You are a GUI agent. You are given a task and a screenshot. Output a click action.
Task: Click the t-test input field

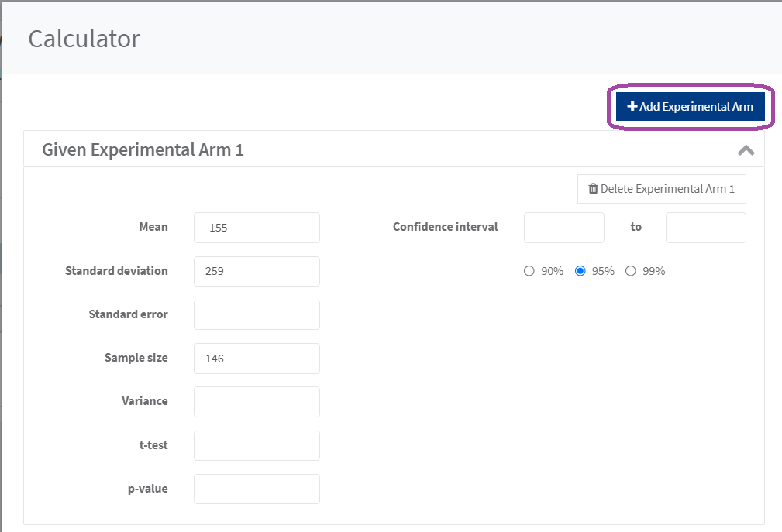[x=257, y=445]
